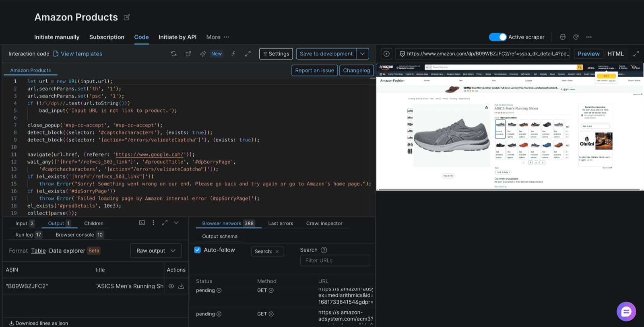Click the shield icon inside the preview URL bar
The image size is (644, 327).
(402, 53)
